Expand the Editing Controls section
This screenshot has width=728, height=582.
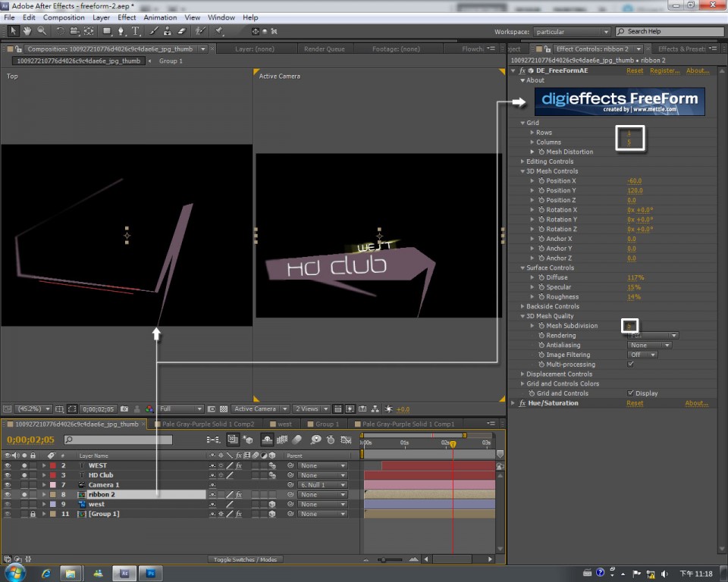click(x=522, y=161)
